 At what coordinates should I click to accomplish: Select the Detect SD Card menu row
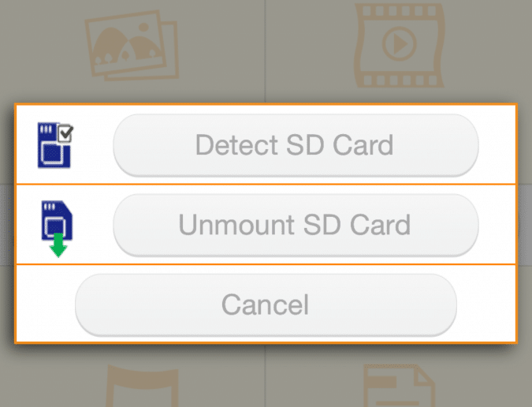266,144
